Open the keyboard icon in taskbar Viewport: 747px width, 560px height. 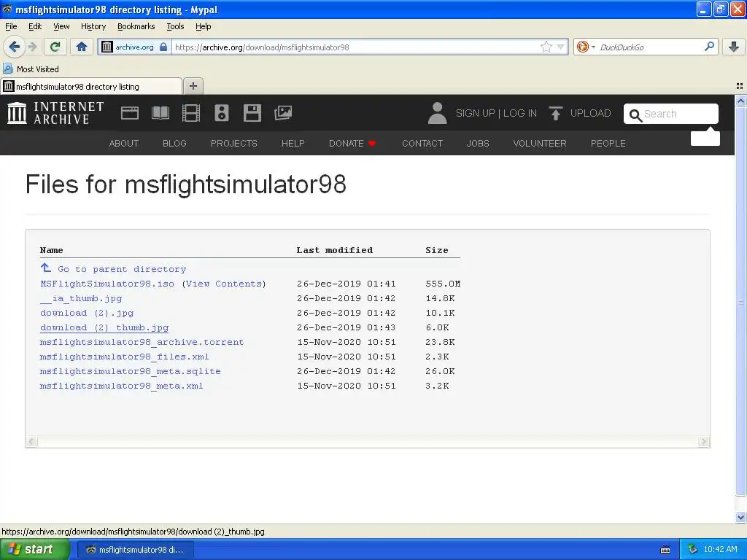(665, 550)
